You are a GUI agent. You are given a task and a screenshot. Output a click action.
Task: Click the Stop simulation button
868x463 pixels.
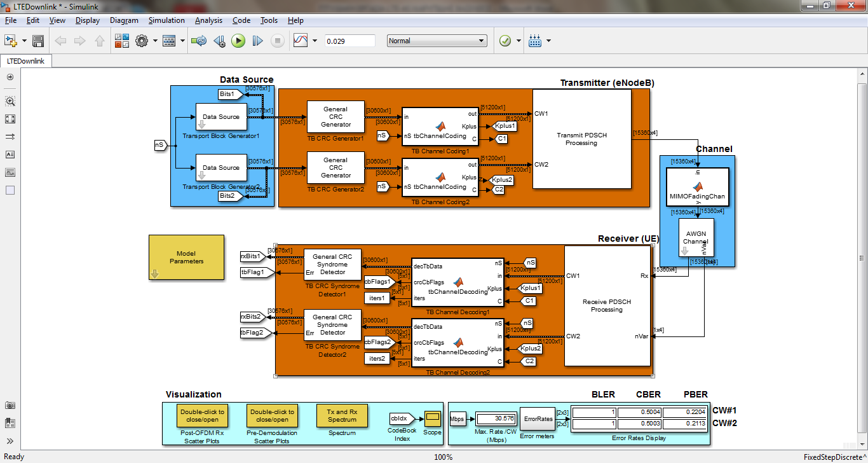point(277,41)
